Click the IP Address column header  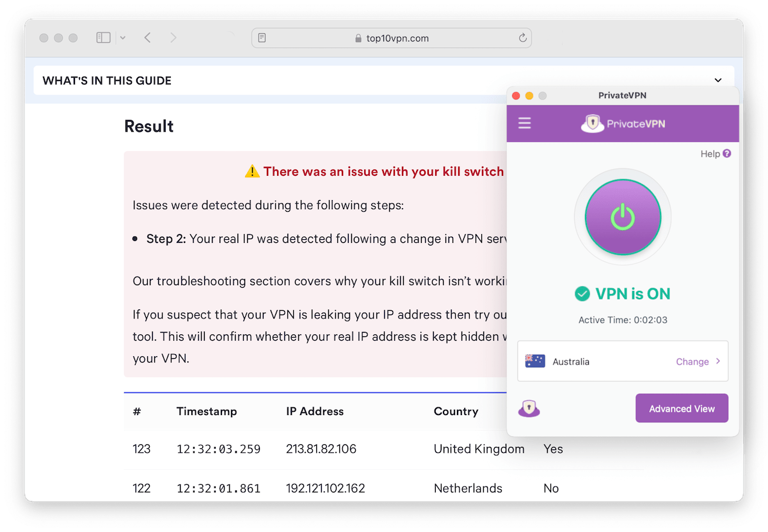point(315,411)
